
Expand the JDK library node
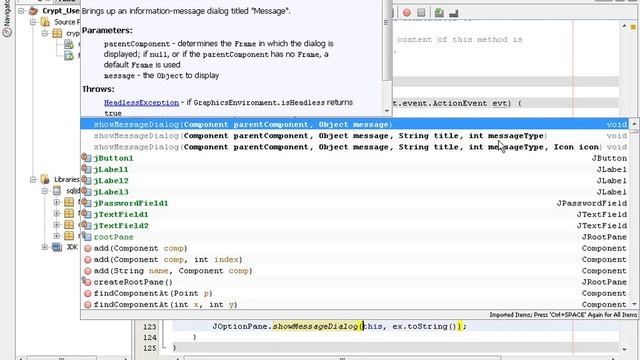tap(45, 247)
